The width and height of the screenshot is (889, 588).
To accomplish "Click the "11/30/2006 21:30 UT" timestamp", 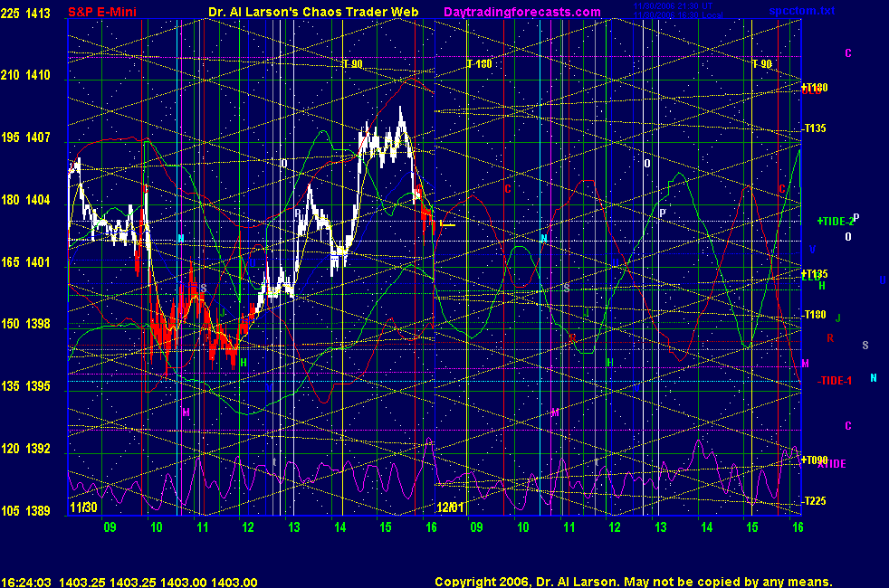I will tap(673, 6).
